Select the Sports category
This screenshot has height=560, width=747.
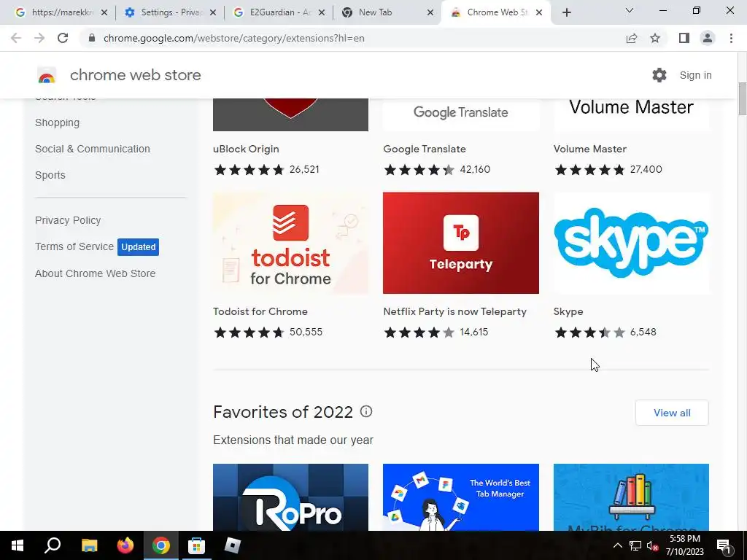50,175
